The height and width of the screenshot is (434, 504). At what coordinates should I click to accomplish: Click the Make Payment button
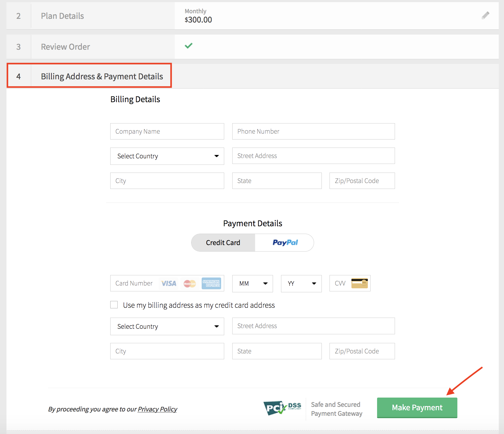(417, 408)
